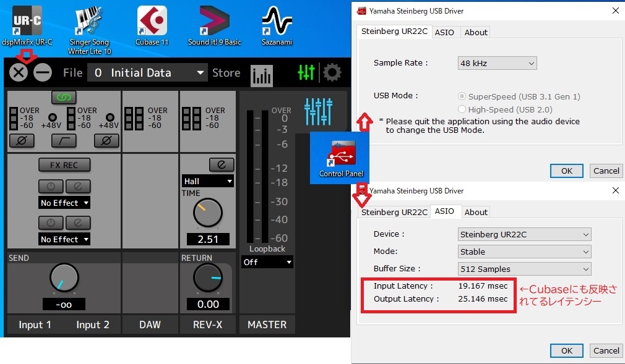Viewport: 625px width, 364px height.
Task: Open the Hall reverb type dropdown
Action: tap(208, 181)
